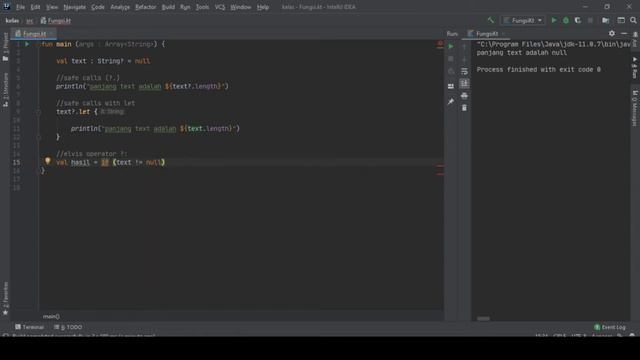
Task: Hide the Run tool window
Action: point(624,33)
